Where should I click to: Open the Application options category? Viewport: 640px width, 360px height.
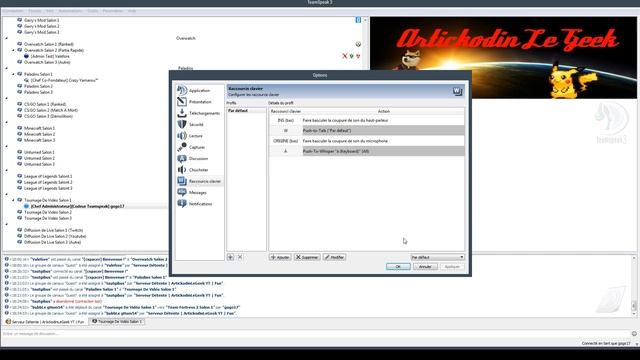199,91
